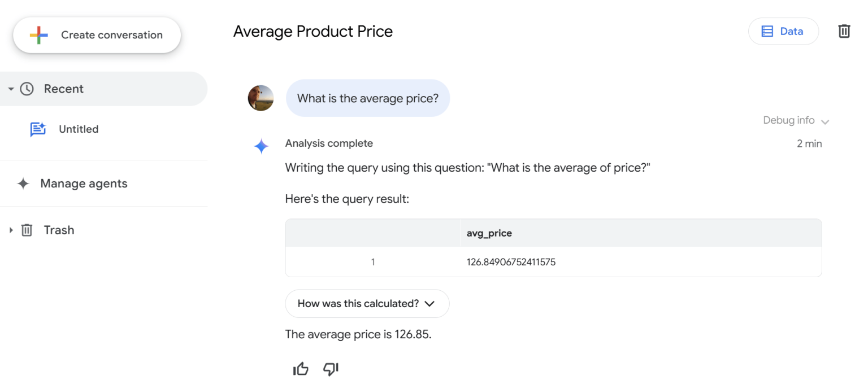Screen dimensions: 868x389
Task: Open the Trash folder item
Action: pyautogui.click(x=59, y=230)
